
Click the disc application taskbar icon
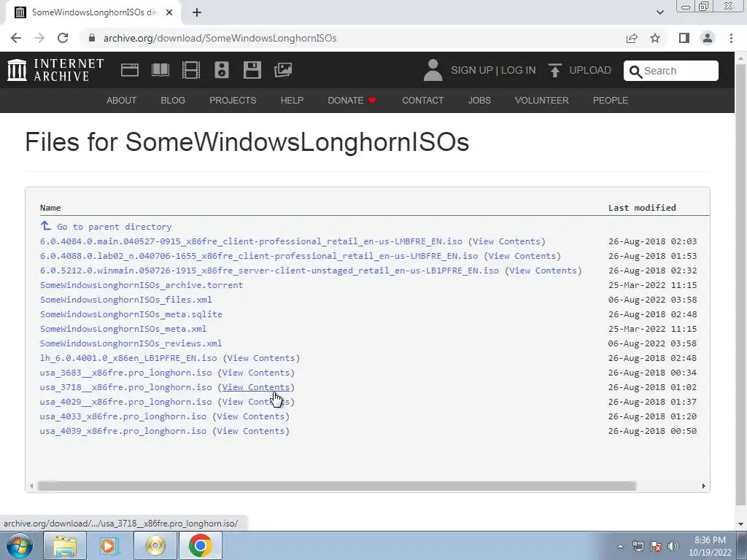pyautogui.click(x=155, y=545)
